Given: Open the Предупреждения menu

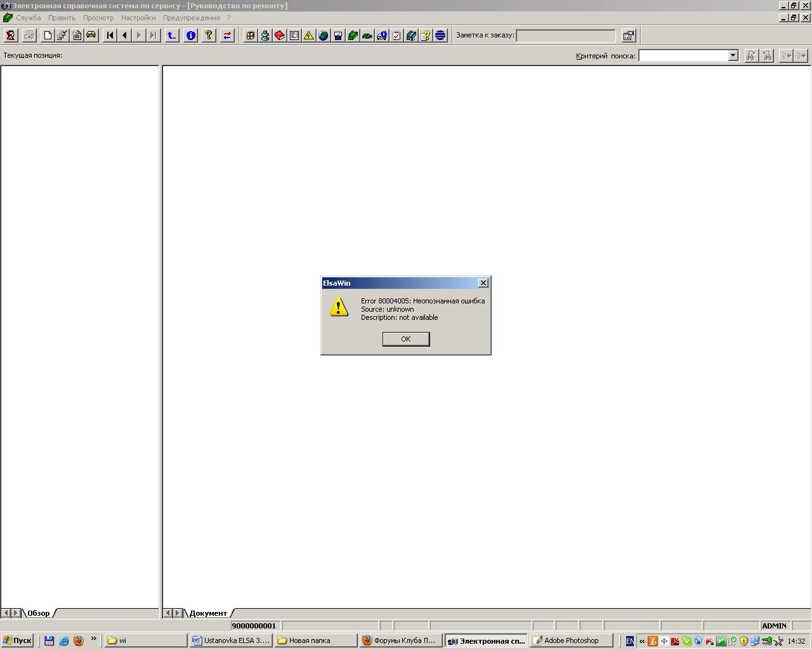Looking at the screenshot, I should point(191,18).
